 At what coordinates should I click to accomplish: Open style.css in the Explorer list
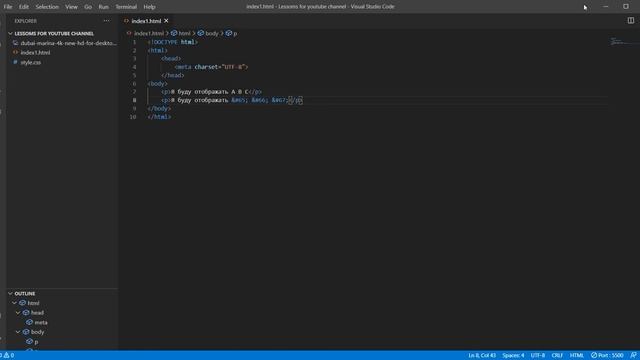[x=31, y=62]
